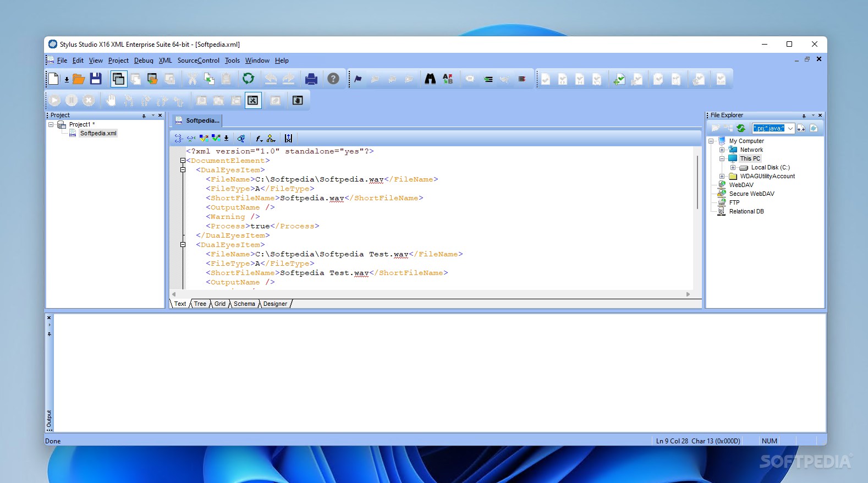
Task: Open Replace with the A-to-B icon
Action: (448, 79)
